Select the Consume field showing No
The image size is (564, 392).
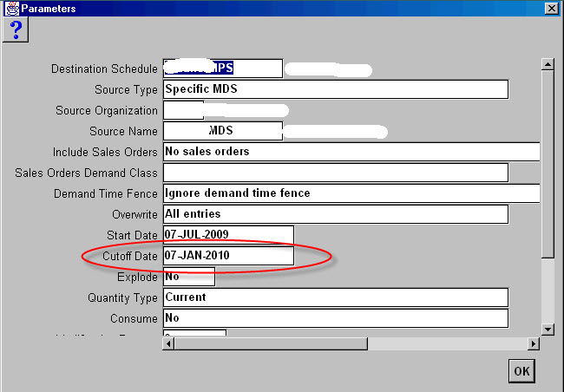pos(336,318)
